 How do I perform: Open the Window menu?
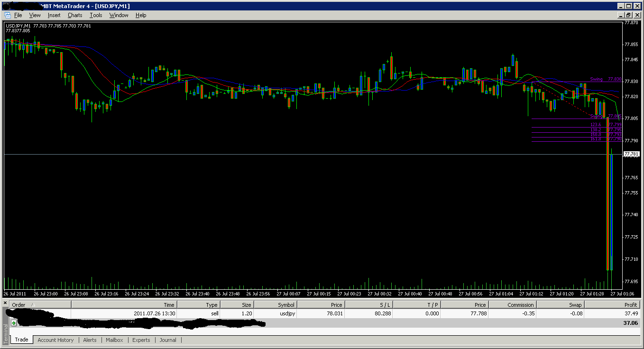(119, 15)
